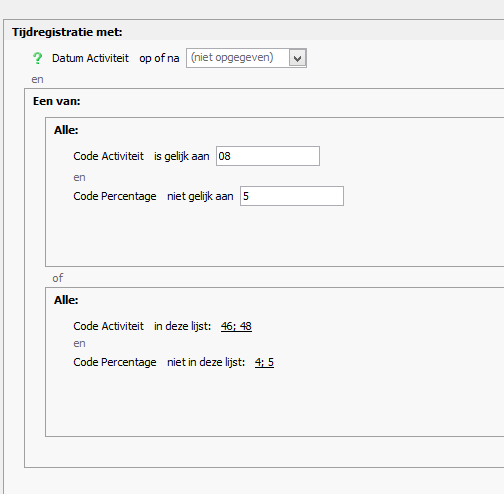Image resolution: width=504 pixels, height=494 pixels.
Task: Select the 'op of na' operator
Action: click(159, 58)
